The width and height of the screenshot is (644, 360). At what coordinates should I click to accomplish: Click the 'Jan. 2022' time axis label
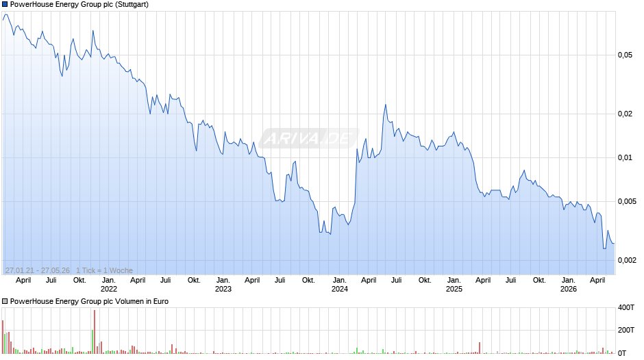tap(108, 285)
